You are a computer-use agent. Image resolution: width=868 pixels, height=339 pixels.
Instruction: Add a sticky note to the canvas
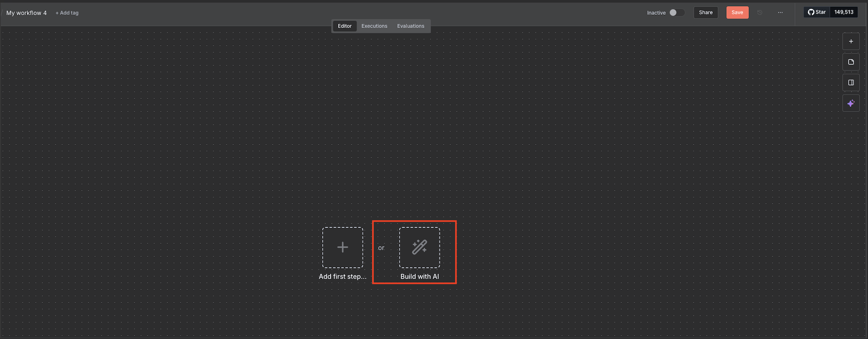(x=851, y=62)
